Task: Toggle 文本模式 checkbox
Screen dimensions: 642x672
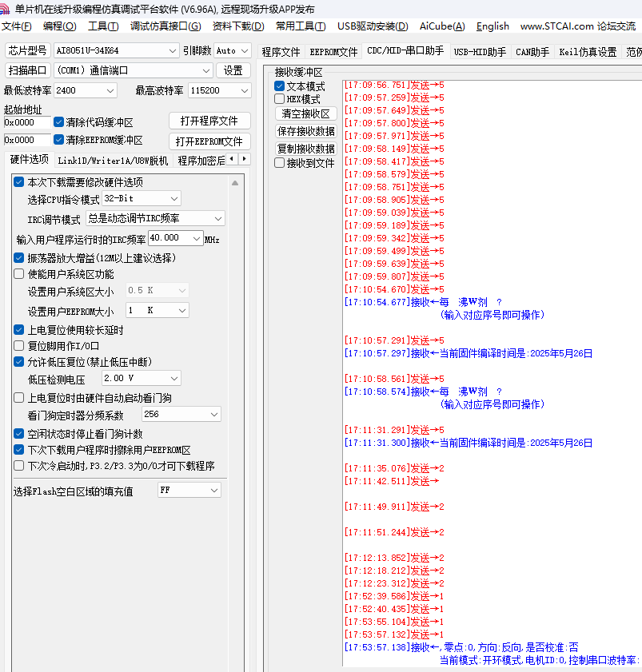Action: pos(280,86)
